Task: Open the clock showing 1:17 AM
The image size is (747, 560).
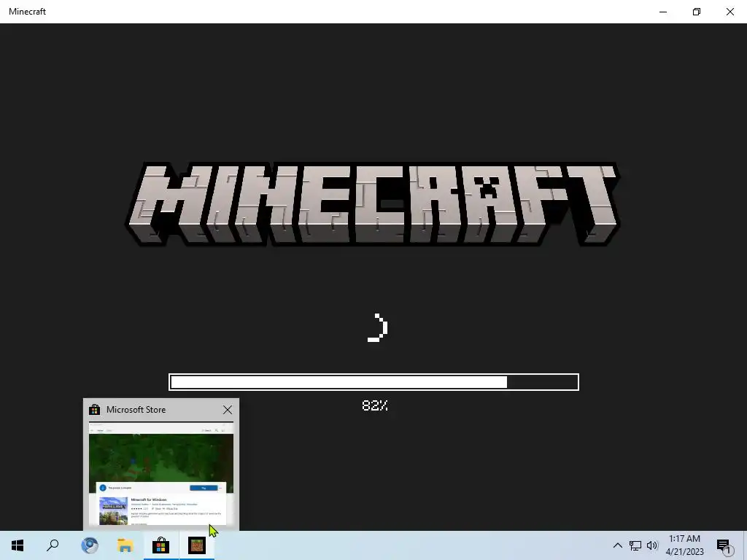Action: coord(684,545)
